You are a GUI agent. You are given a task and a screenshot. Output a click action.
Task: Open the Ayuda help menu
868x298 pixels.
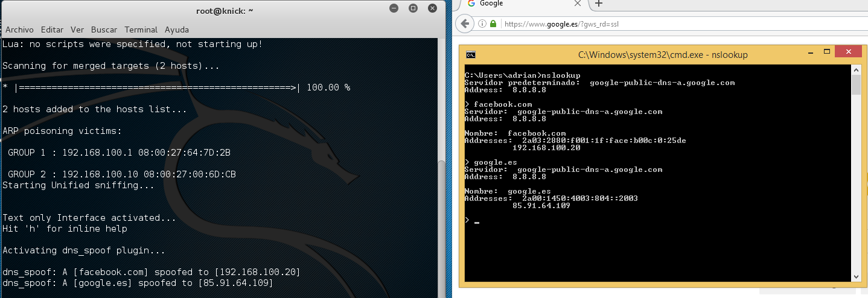(177, 30)
